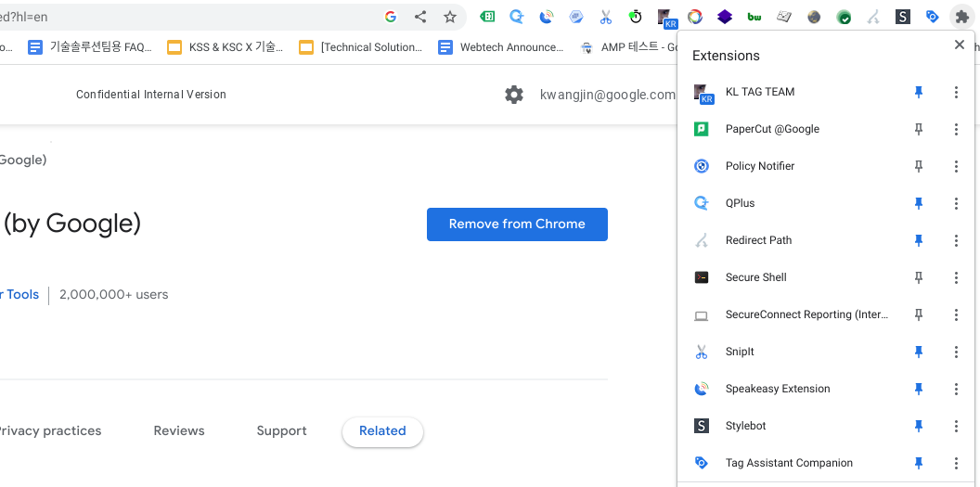Open the Tag Assistant Companion toolbar icon
The width and height of the screenshot is (980, 487).
(933, 17)
